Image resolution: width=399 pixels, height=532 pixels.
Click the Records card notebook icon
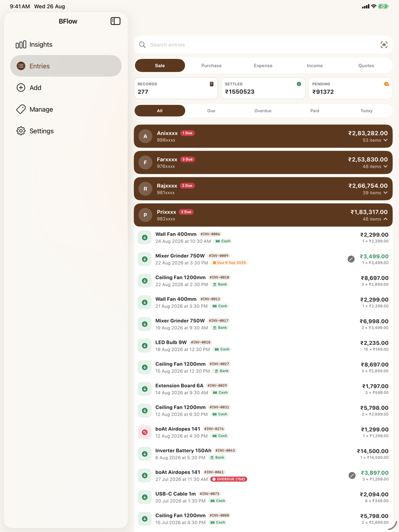click(x=211, y=84)
